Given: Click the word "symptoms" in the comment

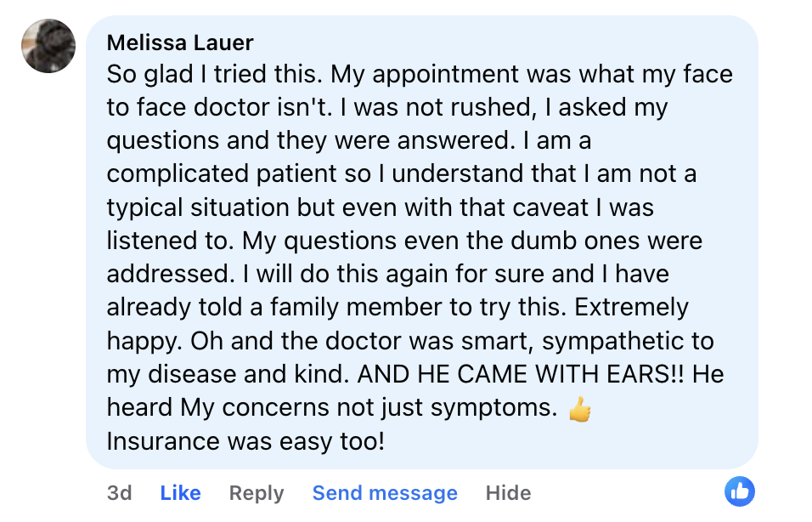Looking at the screenshot, I should pos(492,408).
